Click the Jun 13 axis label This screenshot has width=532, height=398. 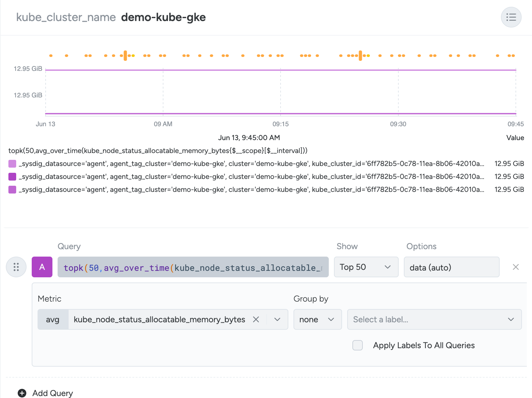click(x=45, y=124)
